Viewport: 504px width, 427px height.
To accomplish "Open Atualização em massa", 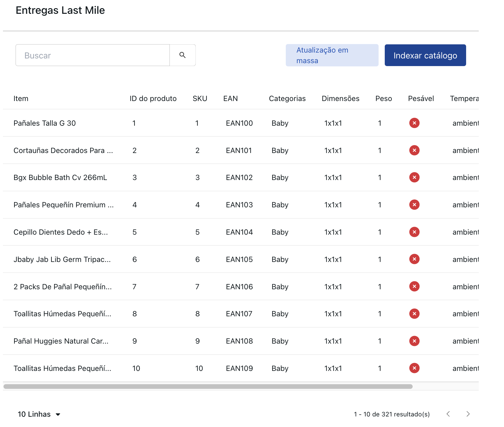I will 332,55.
